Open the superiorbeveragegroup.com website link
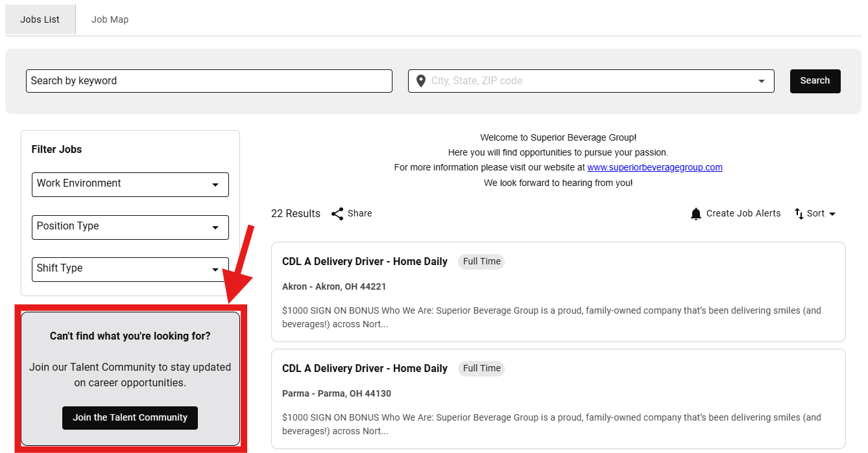The image size is (868, 453). click(655, 167)
